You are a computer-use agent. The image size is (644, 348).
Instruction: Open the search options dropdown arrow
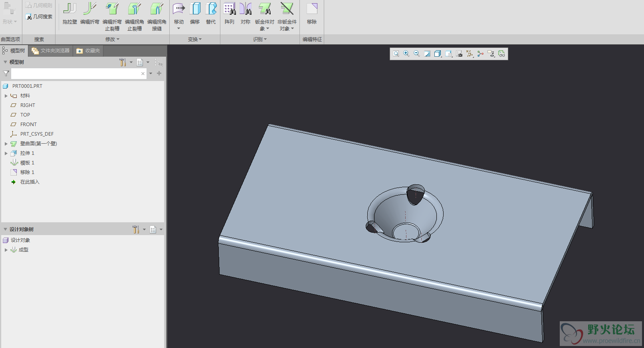pos(151,73)
